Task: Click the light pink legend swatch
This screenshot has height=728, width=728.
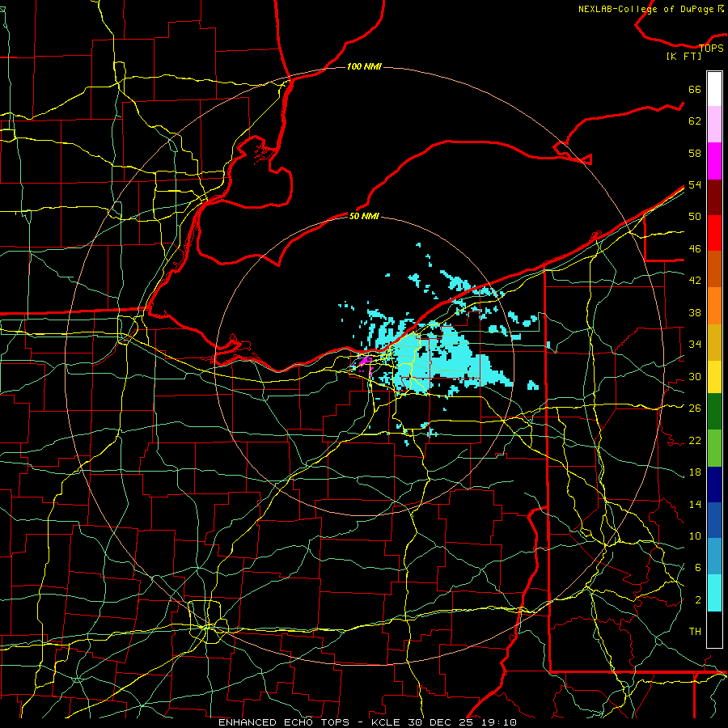Action: point(714,125)
